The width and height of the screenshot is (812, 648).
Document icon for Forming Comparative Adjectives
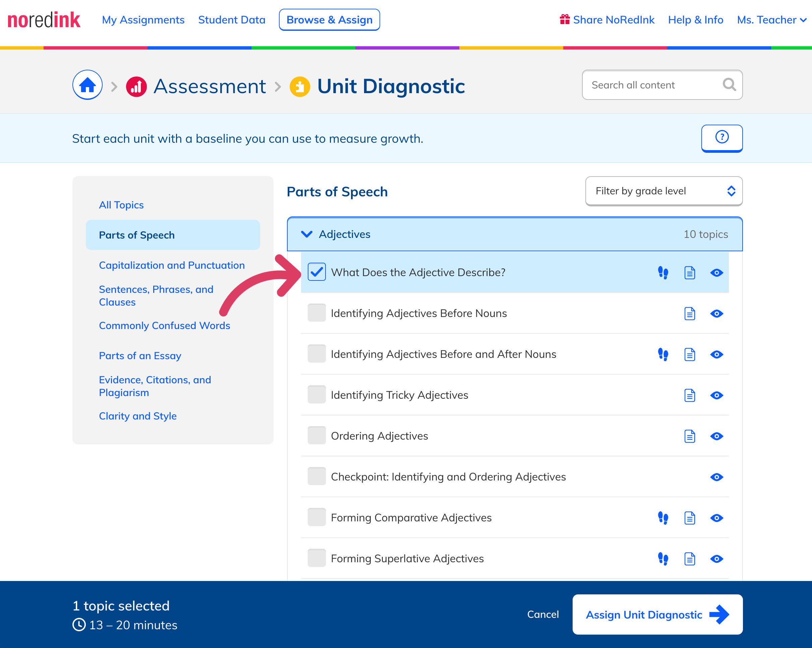(690, 518)
